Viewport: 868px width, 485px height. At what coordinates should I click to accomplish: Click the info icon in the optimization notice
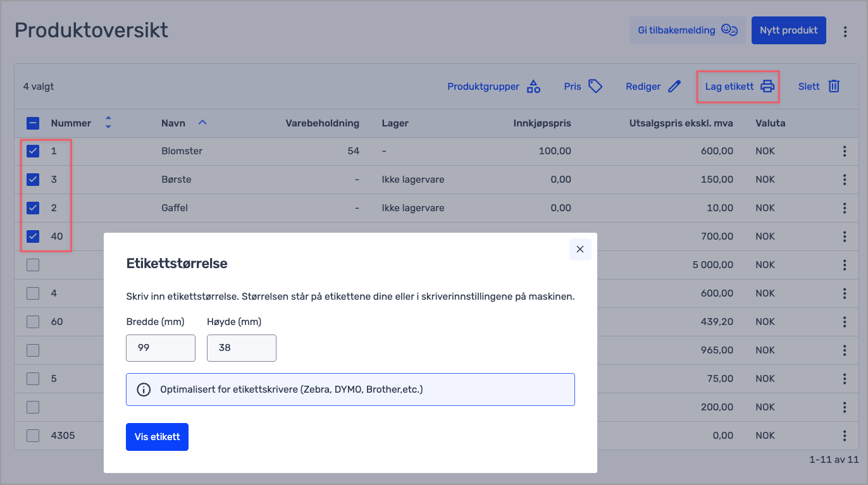point(144,390)
